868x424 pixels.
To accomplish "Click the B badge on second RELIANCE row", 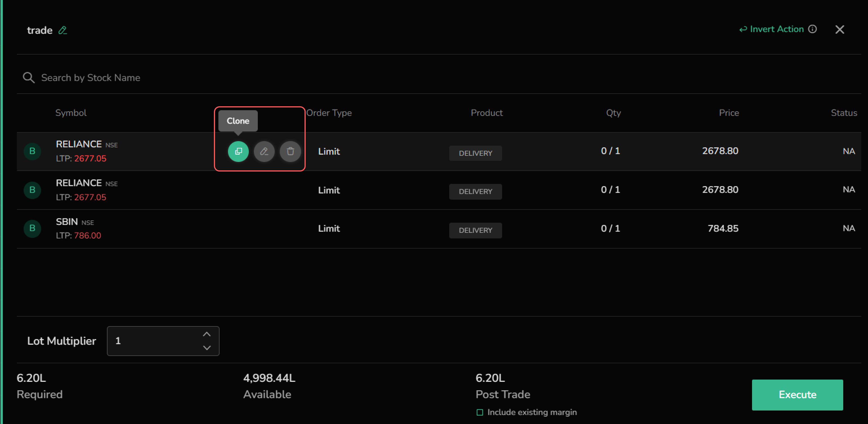I will click(x=32, y=190).
